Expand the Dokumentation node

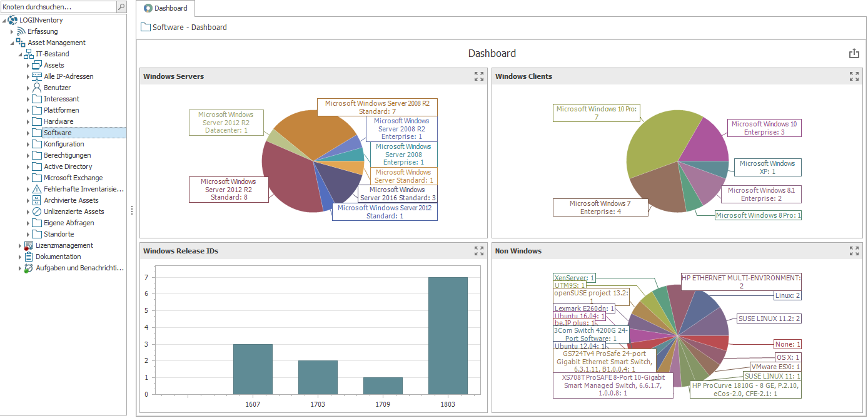point(20,257)
